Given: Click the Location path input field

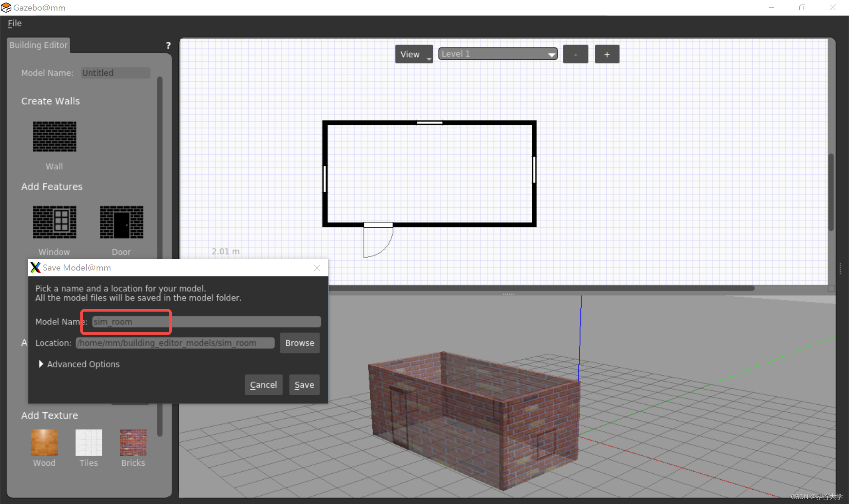Looking at the screenshot, I should click(175, 343).
